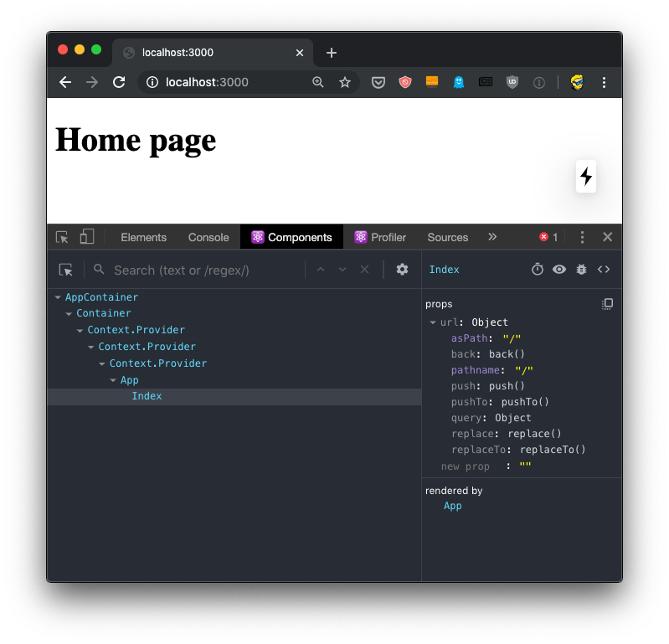Viewport: 669px width, 644px height.
Task: Switch to the Profiler tab
Action: (380, 237)
